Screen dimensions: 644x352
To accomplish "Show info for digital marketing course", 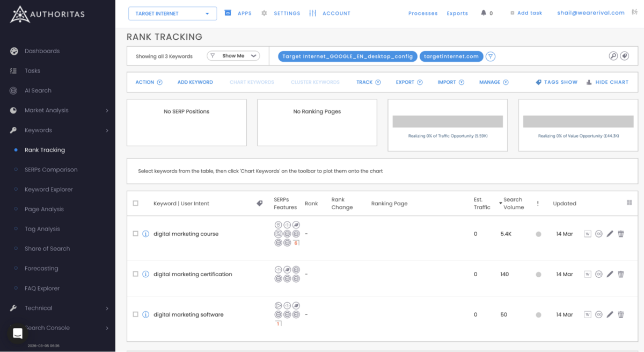I will coord(145,234).
